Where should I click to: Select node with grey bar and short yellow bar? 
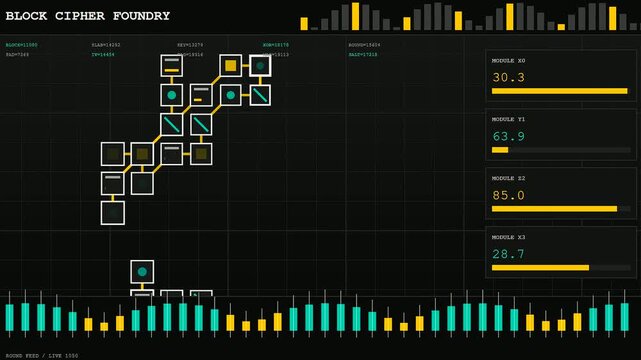pos(201,95)
